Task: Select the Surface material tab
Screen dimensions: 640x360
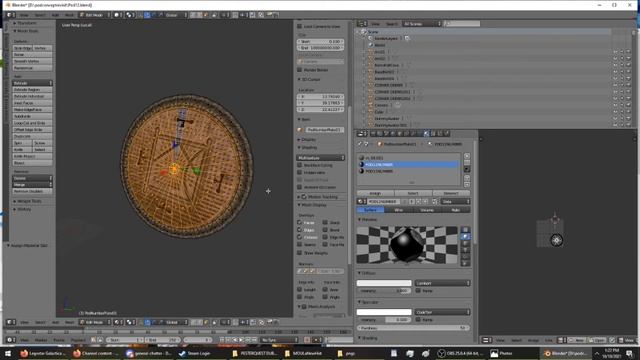Action: point(370,210)
